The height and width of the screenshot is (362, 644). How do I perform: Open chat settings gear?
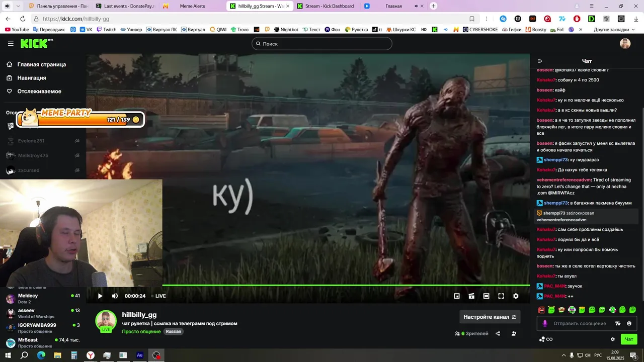point(612,339)
